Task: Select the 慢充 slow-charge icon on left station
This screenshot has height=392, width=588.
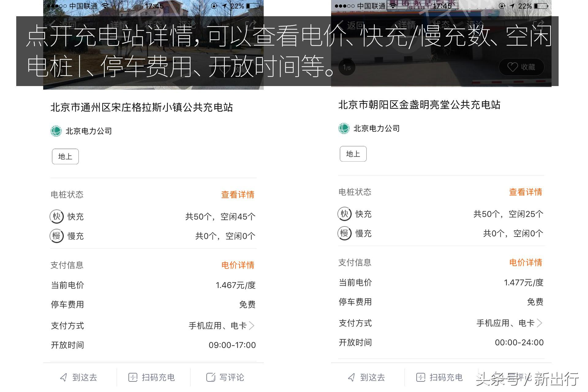Action: click(x=57, y=236)
